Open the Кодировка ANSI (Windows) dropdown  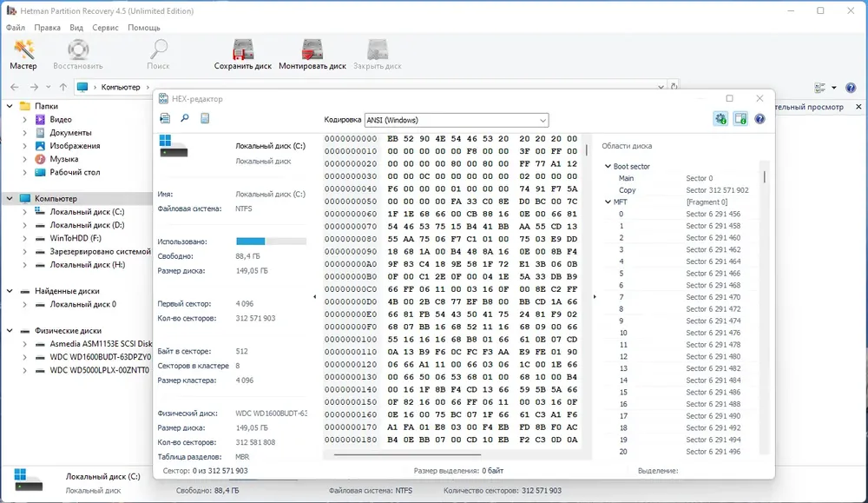point(457,120)
